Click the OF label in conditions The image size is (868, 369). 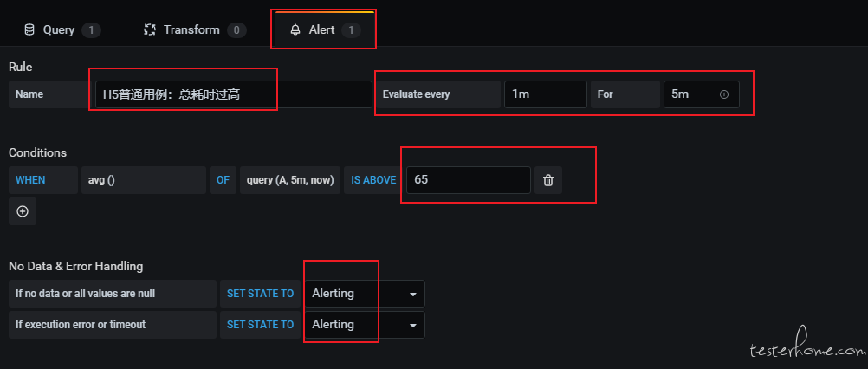(223, 180)
